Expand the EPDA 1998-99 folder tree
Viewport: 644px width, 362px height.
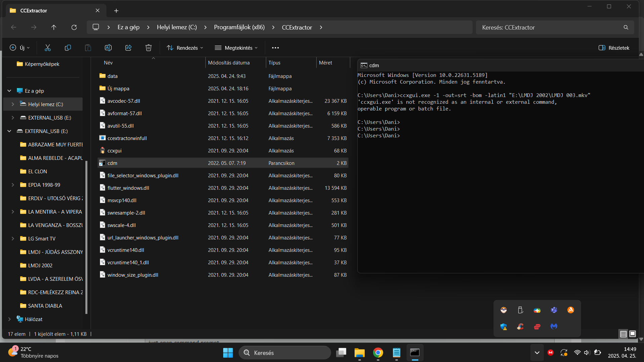[13, 185]
